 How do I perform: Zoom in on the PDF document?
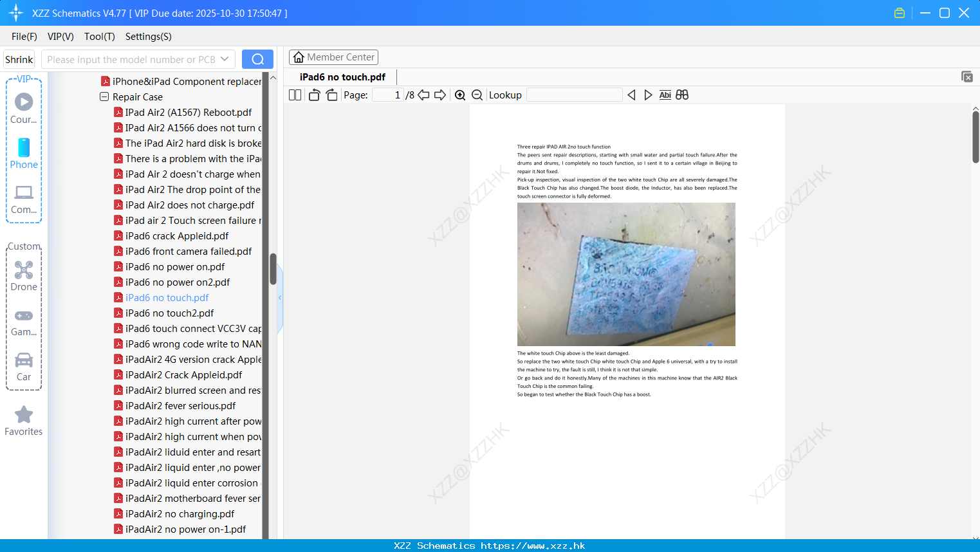point(460,95)
